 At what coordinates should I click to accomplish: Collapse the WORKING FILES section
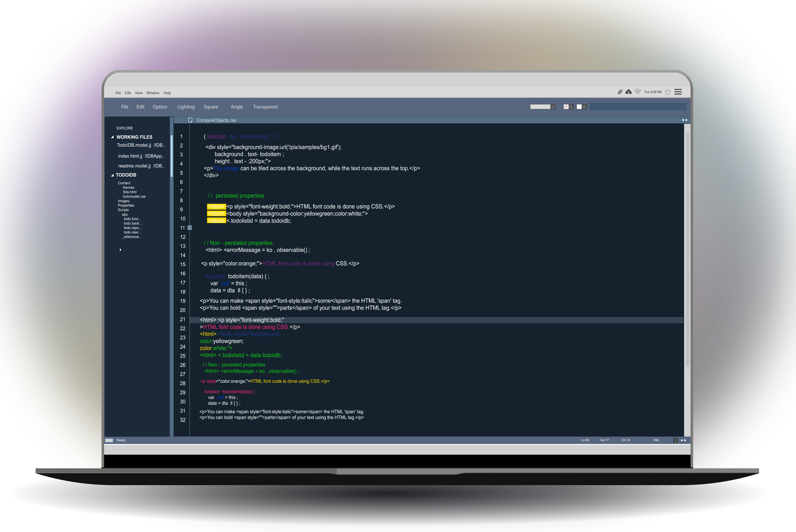click(112, 137)
